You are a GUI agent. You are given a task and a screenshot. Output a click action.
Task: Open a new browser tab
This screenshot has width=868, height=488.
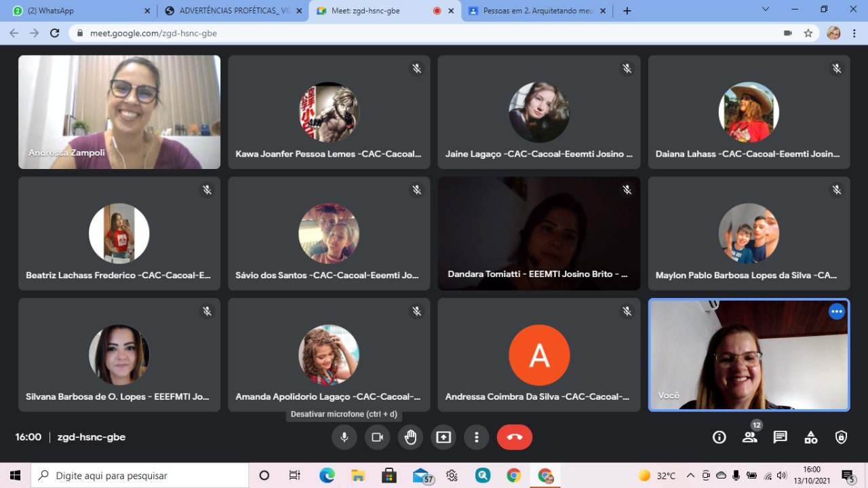[x=627, y=11]
